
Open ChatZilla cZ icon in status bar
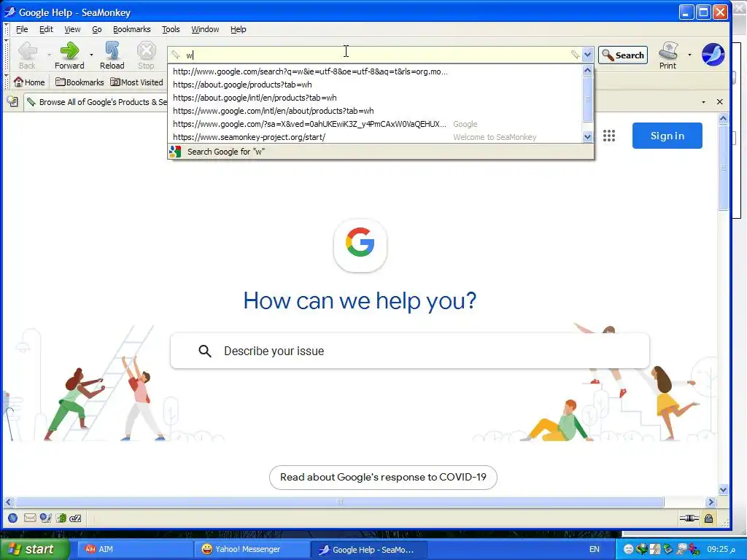(75, 518)
